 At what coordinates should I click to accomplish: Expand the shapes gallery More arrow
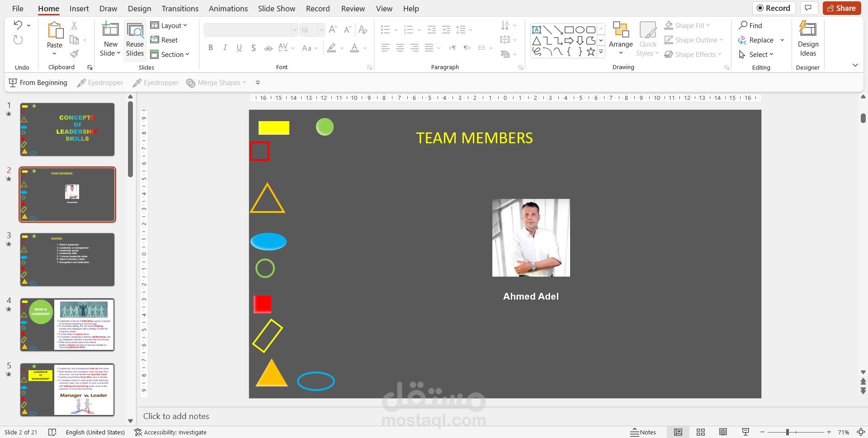pyautogui.click(x=601, y=52)
